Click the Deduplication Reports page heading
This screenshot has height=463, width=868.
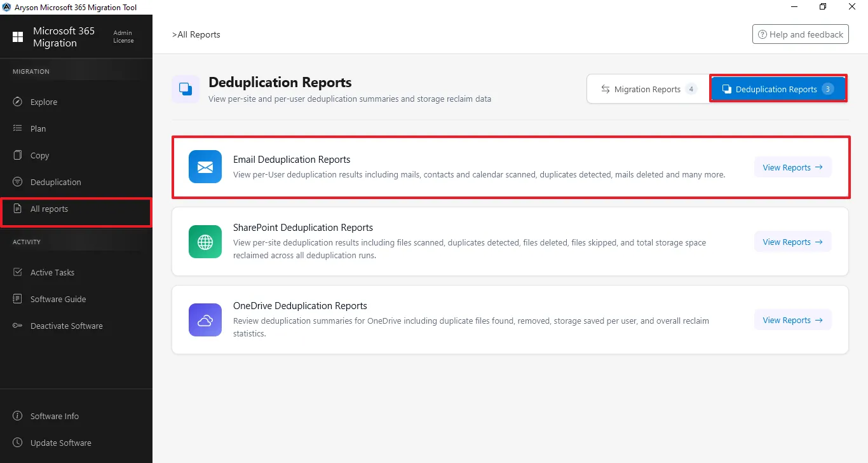(280, 83)
